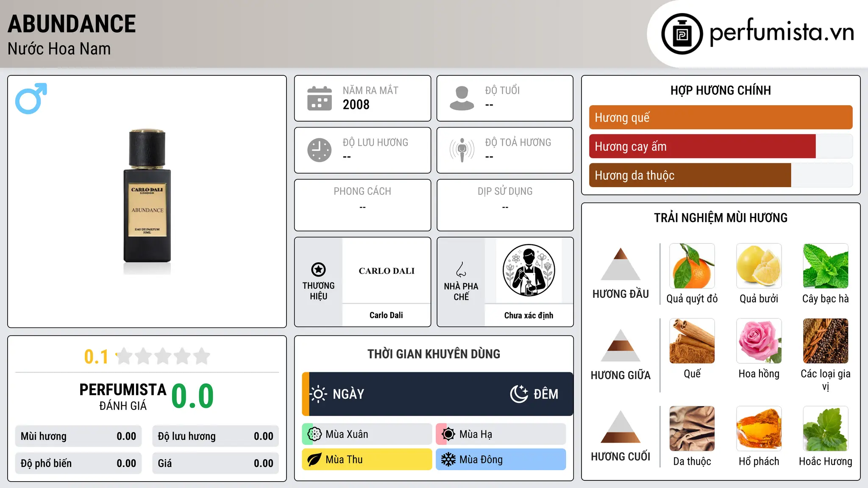Viewport: 868px width, 488px height.
Task: Click the blue male gender symbol icon
Action: [31, 98]
